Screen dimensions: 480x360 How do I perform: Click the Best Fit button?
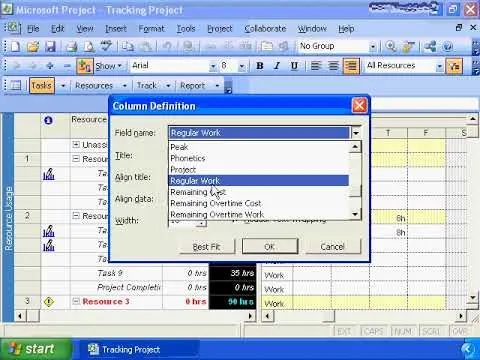tap(207, 247)
